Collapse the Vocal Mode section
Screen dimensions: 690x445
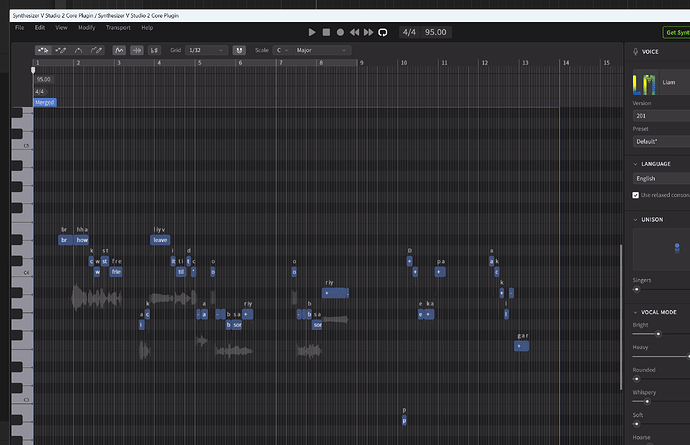tap(635, 312)
